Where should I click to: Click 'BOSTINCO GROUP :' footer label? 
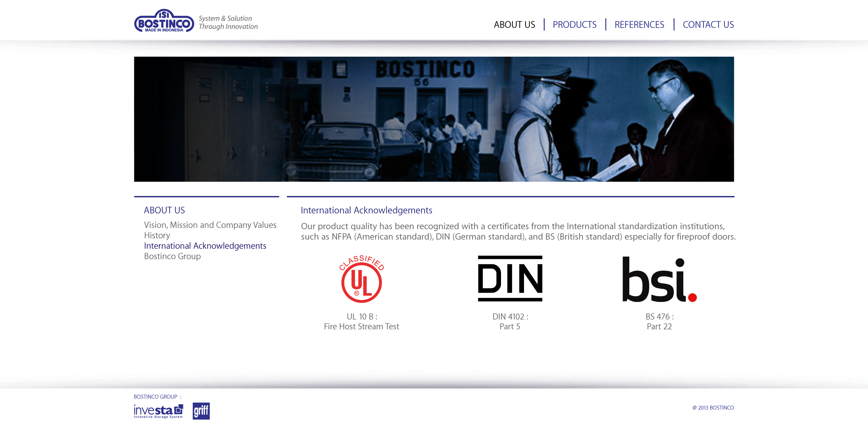pyautogui.click(x=158, y=397)
